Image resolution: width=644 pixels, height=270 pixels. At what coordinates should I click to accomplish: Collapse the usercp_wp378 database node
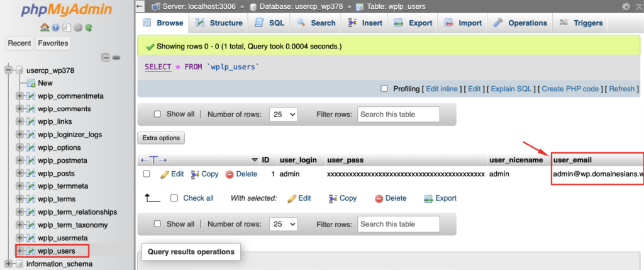click(8, 70)
